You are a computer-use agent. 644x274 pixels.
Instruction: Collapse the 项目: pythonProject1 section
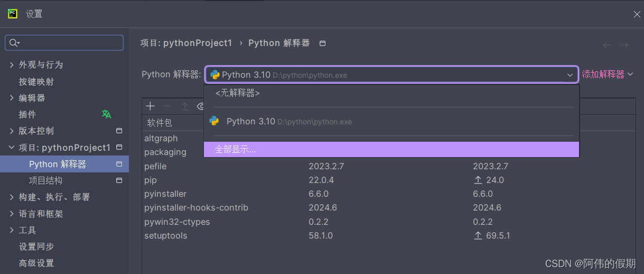(12, 148)
